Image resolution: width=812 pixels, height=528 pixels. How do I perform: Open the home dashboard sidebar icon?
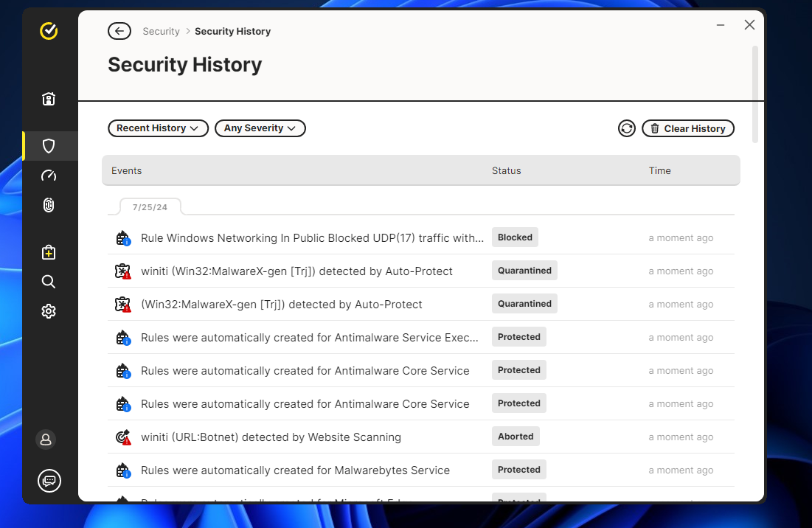click(49, 99)
